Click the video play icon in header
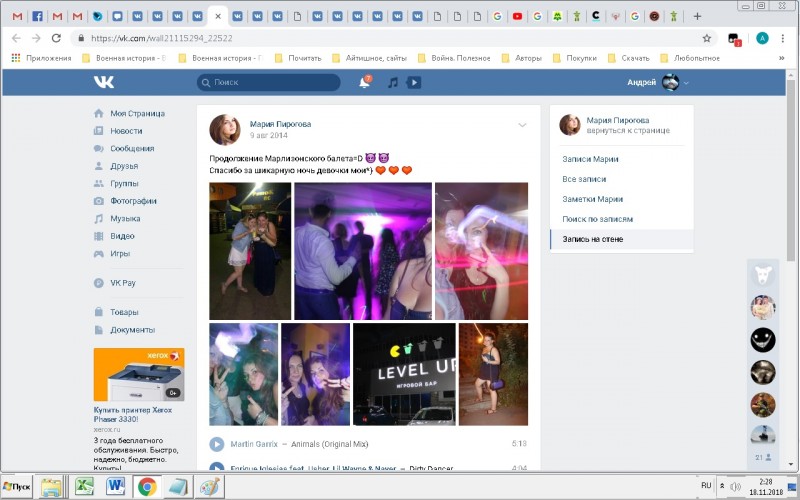 click(414, 82)
